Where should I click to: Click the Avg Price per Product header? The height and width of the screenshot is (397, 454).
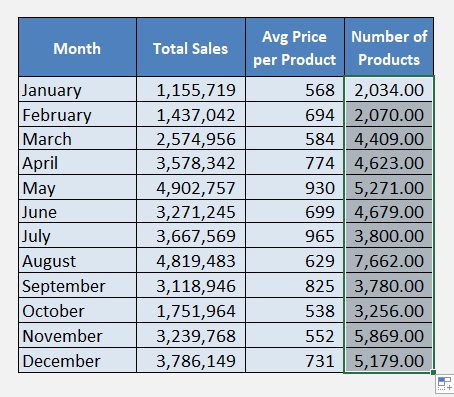pos(295,47)
